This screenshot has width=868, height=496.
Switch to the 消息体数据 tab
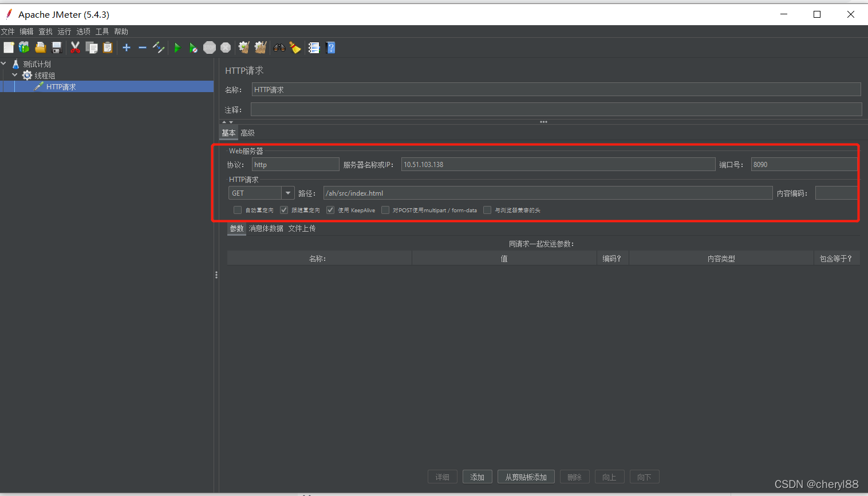click(266, 228)
